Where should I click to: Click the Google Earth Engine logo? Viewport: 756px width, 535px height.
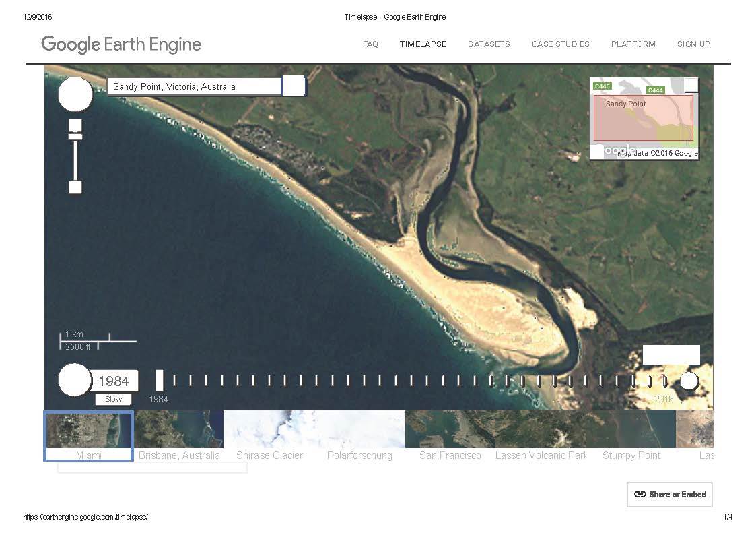coord(121,44)
